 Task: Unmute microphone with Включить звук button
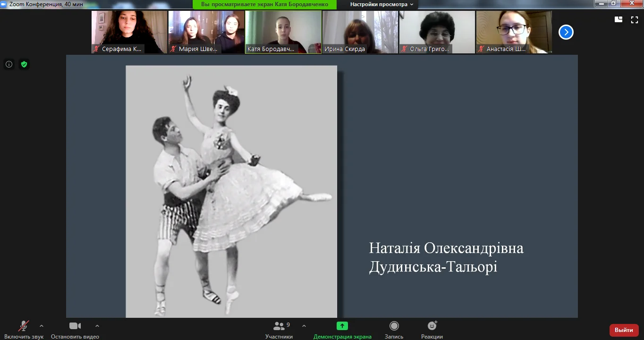tap(24, 329)
